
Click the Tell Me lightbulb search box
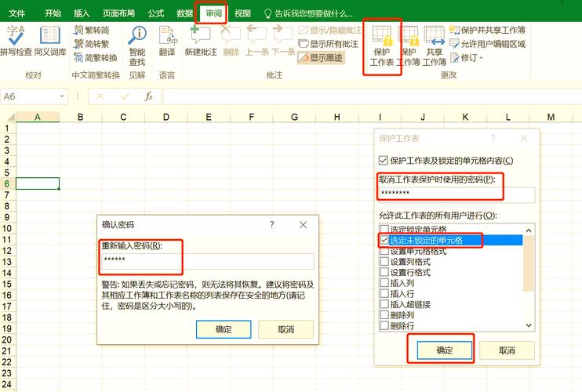point(308,14)
